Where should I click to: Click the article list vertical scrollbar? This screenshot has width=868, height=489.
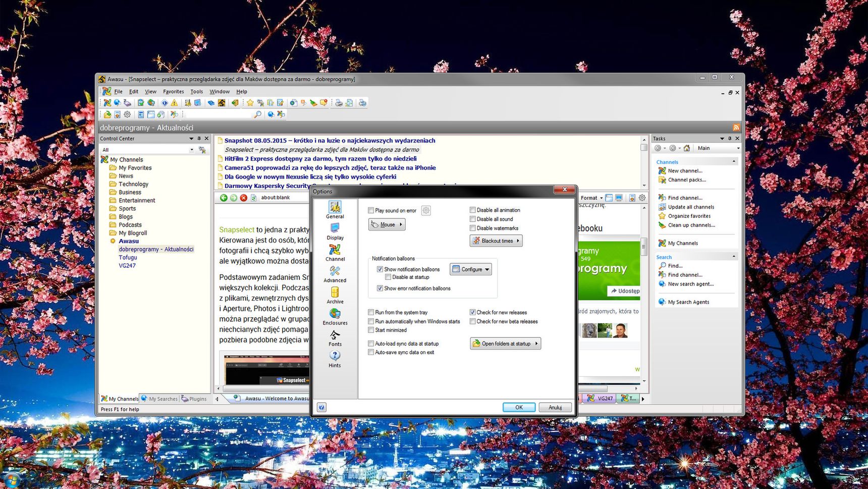tap(644, 162)
